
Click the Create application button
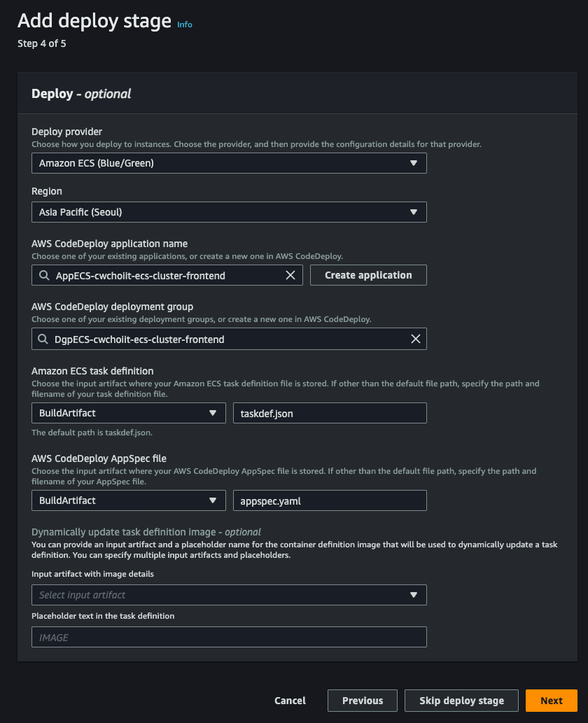[x=368, y=275]
